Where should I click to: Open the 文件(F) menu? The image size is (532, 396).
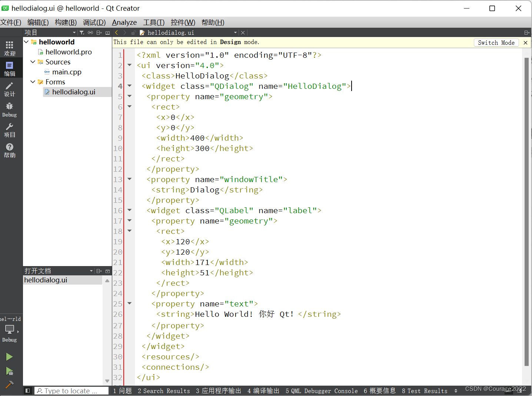coord(11,23)
